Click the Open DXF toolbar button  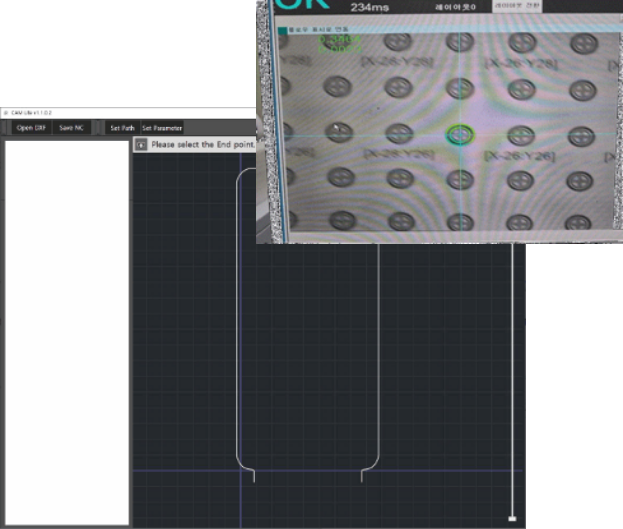coord(31,128)
